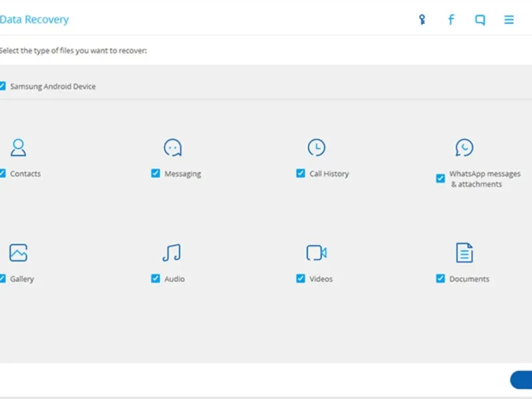Toggle the Gallery checkbox

click(2, 279)
